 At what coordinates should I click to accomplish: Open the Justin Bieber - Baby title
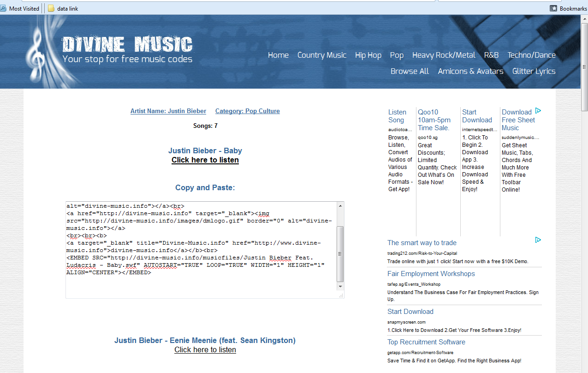click(x=205, y=150)
